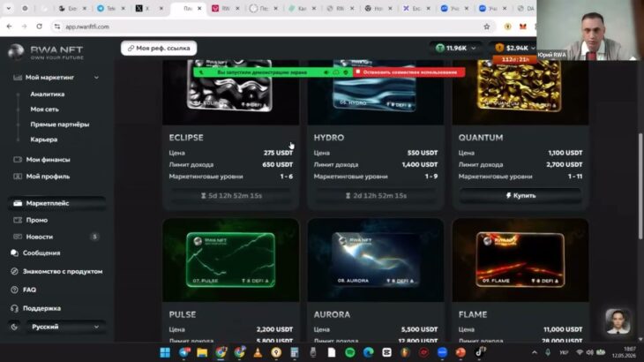Image resolution: width=644 pixels, height=362 pixels.
Task: Open the RWA NFT logo in sidebar
Action: (x=46, y=52)
